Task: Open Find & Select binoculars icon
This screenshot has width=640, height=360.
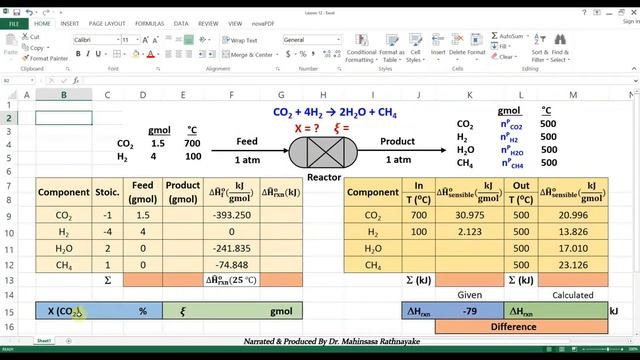Action: (560, 40)
